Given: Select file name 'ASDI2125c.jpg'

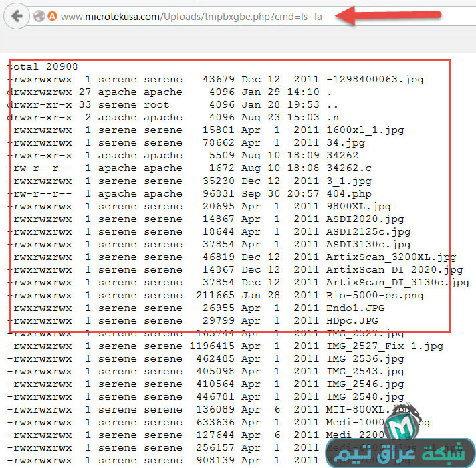Looking at the screenshot, I should click(x=368, y=232).
